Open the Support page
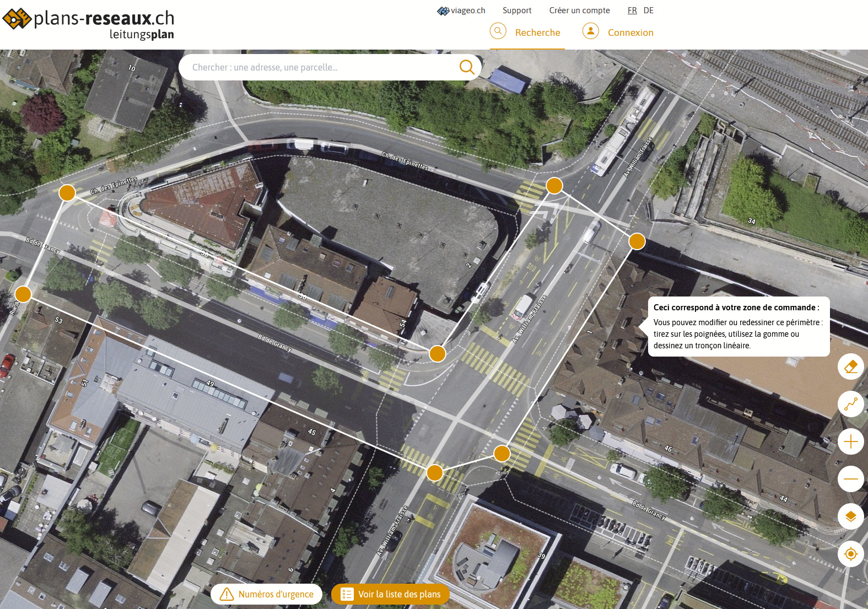Image resolution: width=868 pixels, height=609 pixels. [516, 10]
